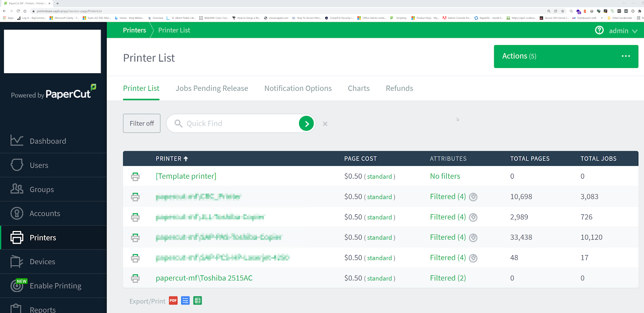Sort by TOTAL JOBS column header
Image resolution: width=644 pixels, height=313 pixels.
(x=598, y=159)
